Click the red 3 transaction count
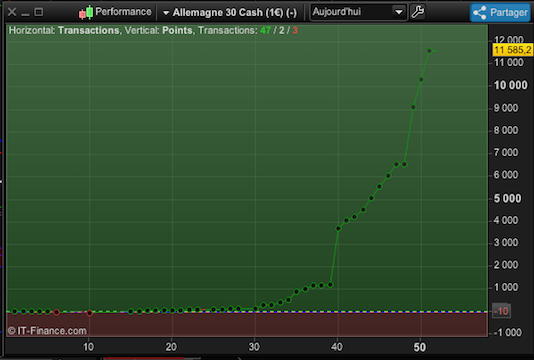Viewport: 534px width, 360px height. pos(295,31)
